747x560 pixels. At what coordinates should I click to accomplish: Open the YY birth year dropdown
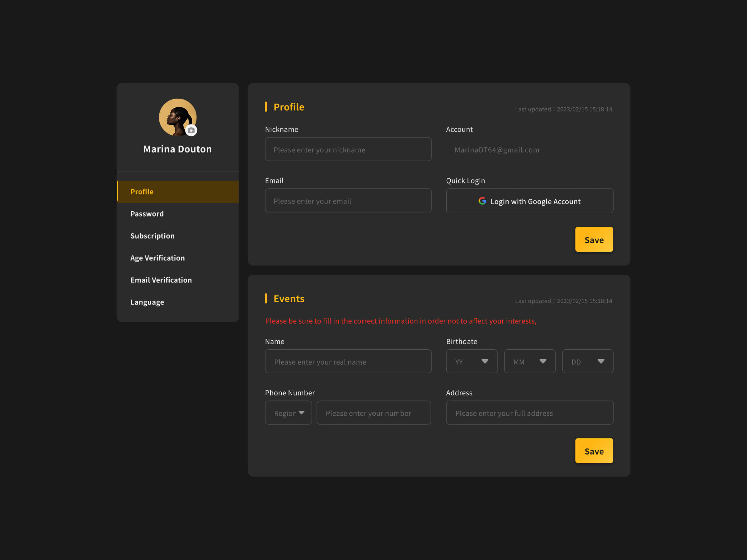pyautogui.click(x=472, y=362)
